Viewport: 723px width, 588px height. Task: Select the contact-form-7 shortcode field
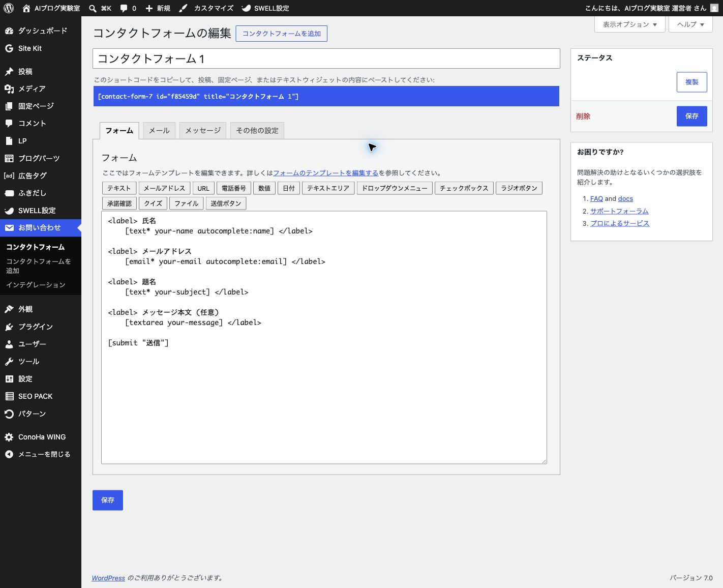(x=326, y=96)
